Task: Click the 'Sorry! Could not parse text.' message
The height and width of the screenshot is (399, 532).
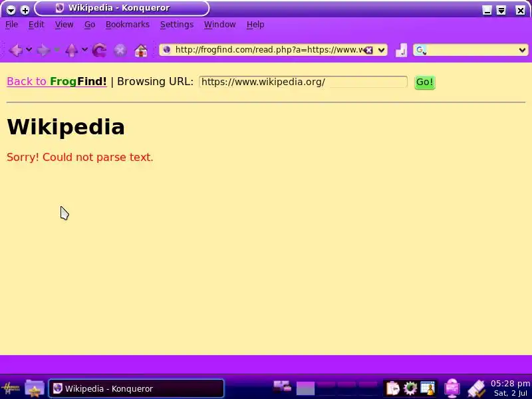Action: pyautogui.click(x=80, y=157)
